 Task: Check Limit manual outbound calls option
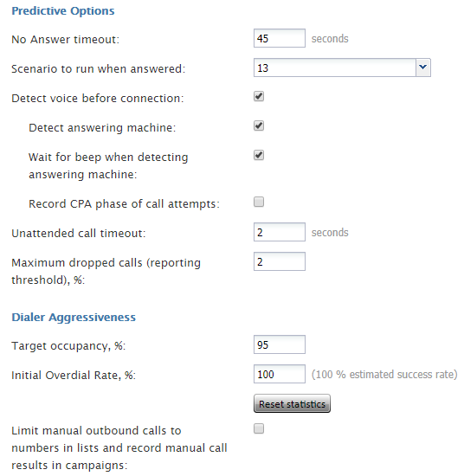click(259, 428)
